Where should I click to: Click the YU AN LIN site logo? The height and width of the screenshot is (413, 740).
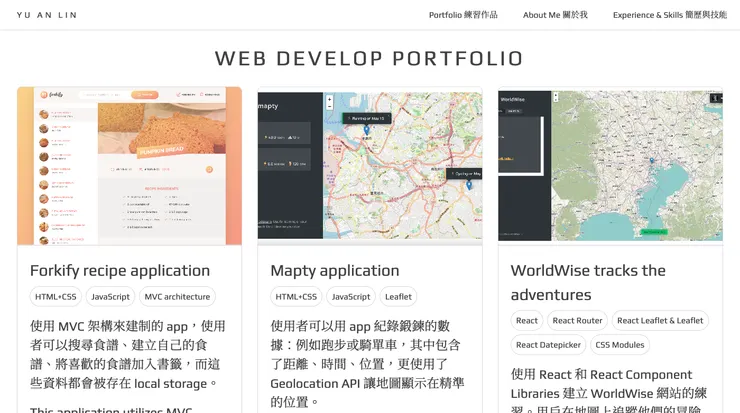47,15
